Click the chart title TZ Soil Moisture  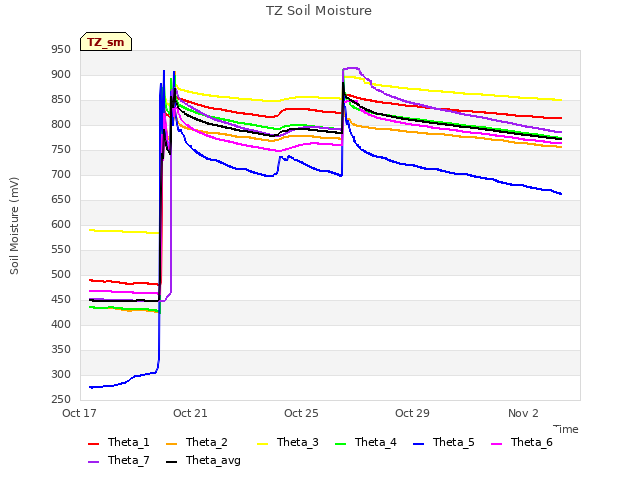pos(319,11)
